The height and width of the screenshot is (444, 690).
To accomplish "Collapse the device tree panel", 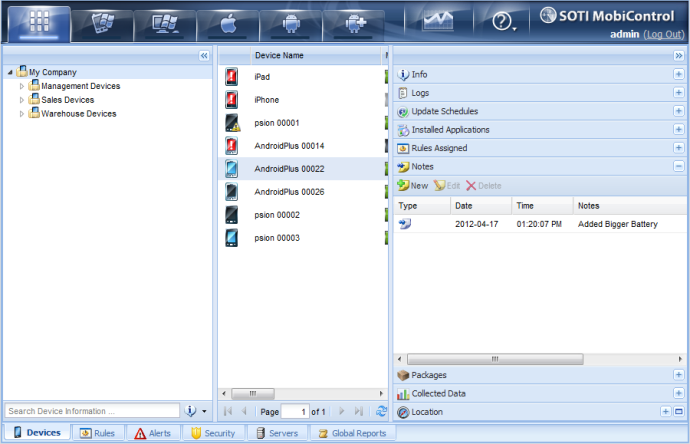I will click(204, 55).
